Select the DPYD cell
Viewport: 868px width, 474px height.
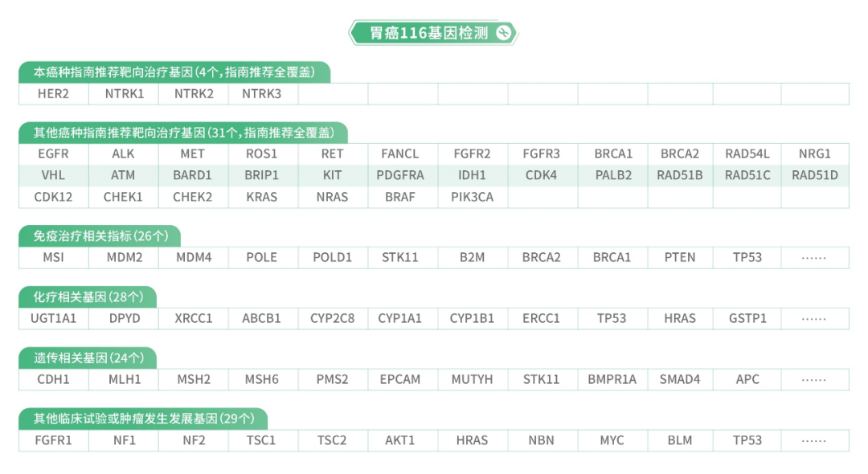[124, 319]
